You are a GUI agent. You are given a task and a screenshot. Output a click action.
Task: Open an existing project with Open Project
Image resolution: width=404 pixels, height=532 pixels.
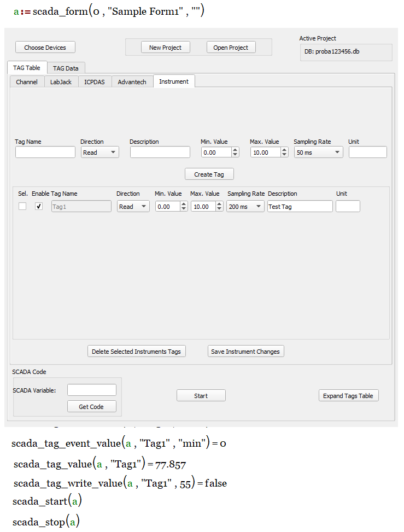[231, 48]
